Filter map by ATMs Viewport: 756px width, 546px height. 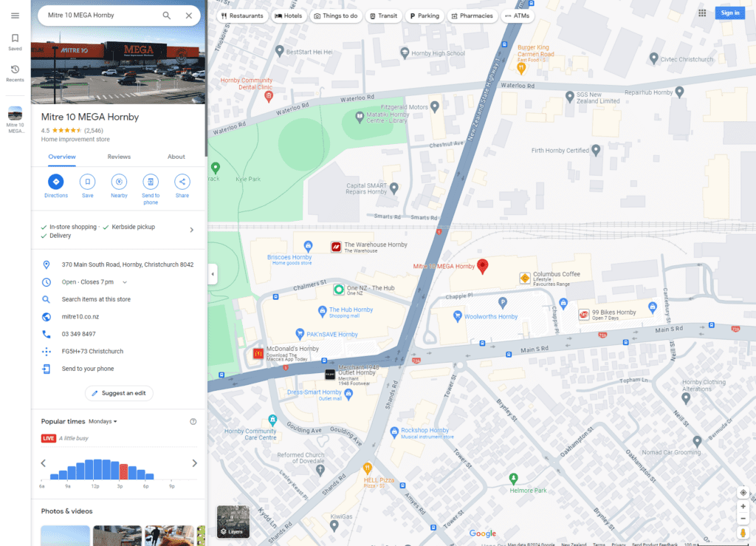pyautogui.click(x=518, y=16)
